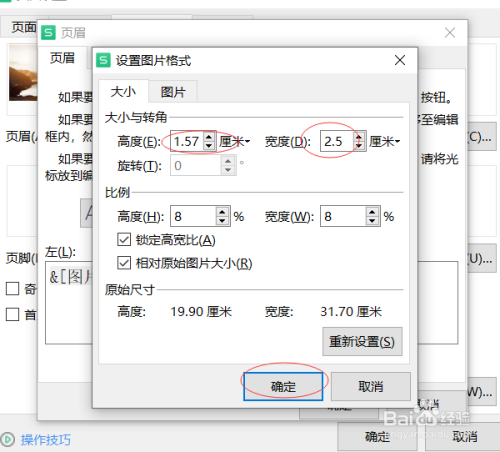The width and height of the screenshot is (500, 452).
Task: Click the 高度(H) percent scale field
Action: [193, 216]
